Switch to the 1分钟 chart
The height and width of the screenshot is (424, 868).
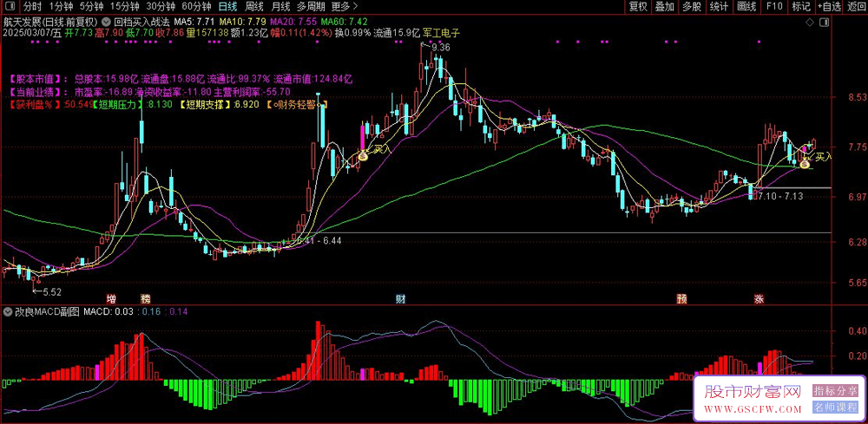tap(61, 7)
